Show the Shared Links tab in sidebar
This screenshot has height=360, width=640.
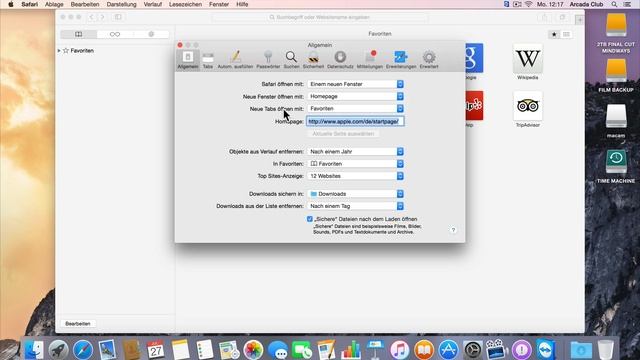pos(151,34)
